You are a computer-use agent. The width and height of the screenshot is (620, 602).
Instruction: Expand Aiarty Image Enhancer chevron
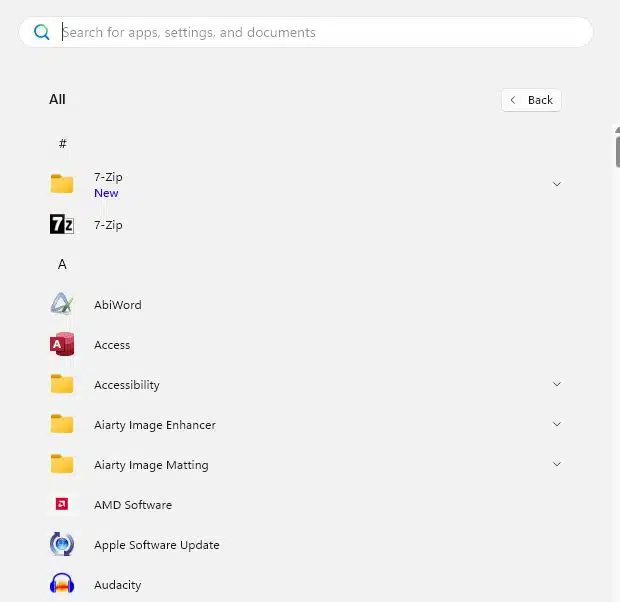[557, 424]
